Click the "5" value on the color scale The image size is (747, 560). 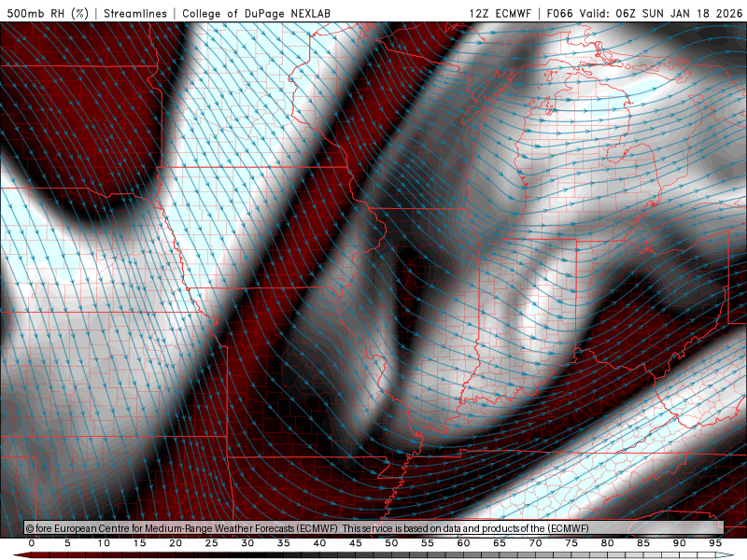(67, 543)
